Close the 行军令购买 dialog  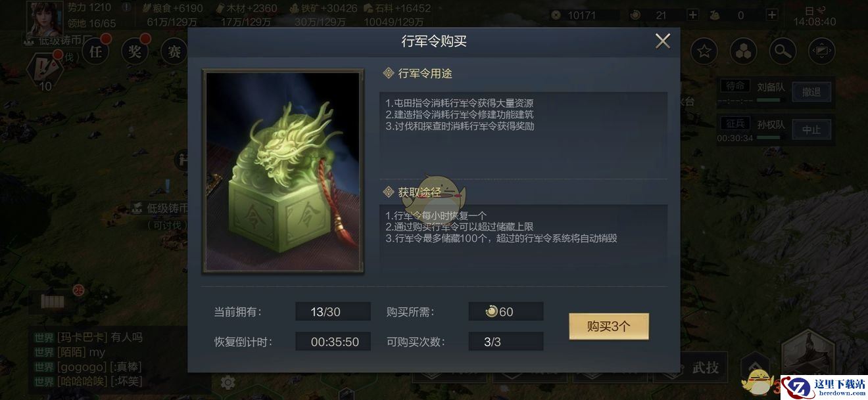tap(662, 41)
